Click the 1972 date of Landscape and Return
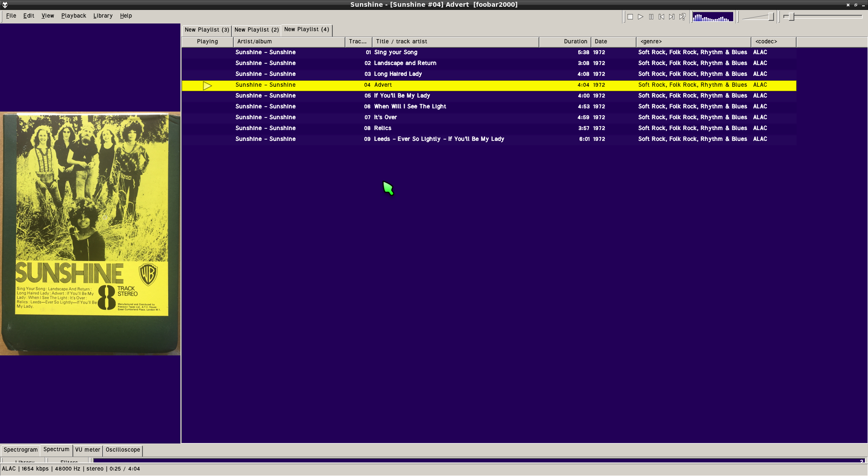 coord(599,64)
